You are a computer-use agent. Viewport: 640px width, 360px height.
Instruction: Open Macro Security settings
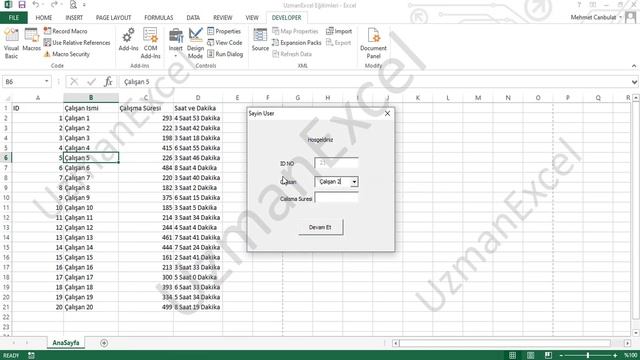(x=67, y=54)
